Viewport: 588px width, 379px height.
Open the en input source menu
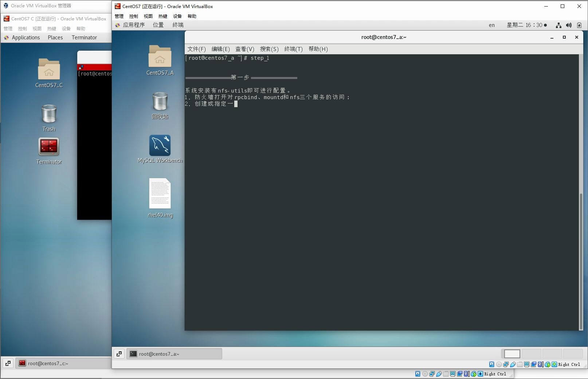(491, 25)
